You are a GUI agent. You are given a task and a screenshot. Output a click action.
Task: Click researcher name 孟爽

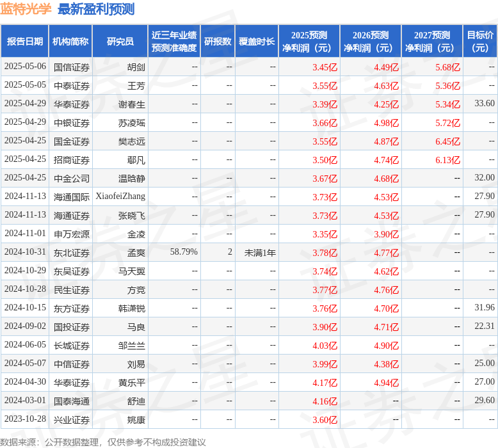click(136, 253)
